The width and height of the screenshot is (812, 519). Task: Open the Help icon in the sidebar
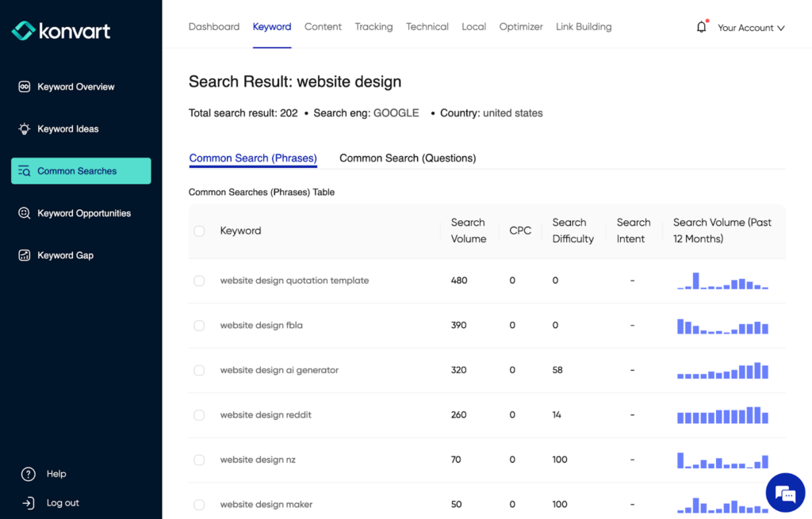(29, 474)
